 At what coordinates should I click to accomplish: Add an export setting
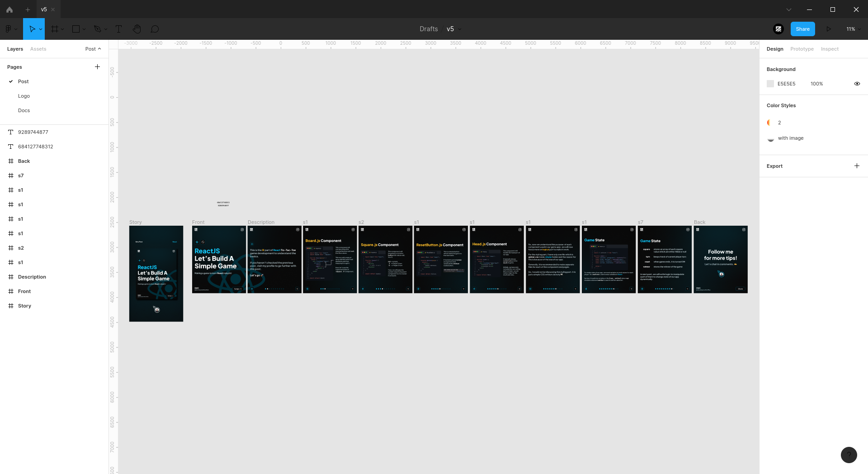(857, 166)
